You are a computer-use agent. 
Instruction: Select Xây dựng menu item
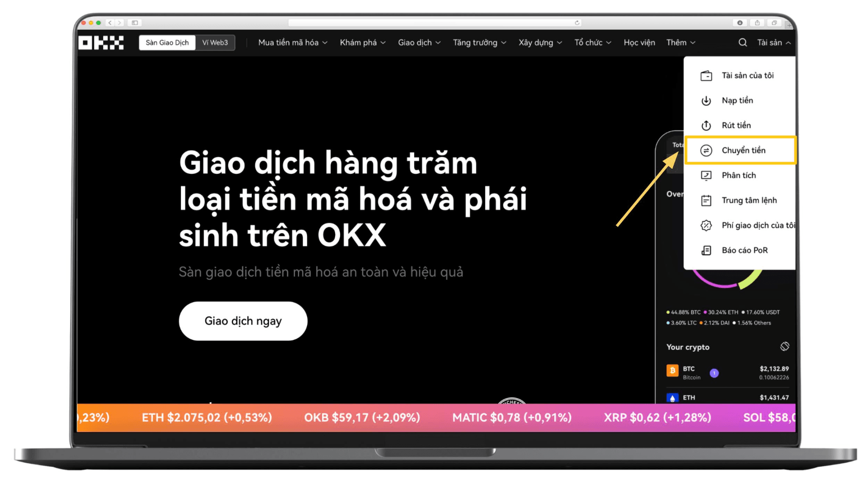(536, 42)
